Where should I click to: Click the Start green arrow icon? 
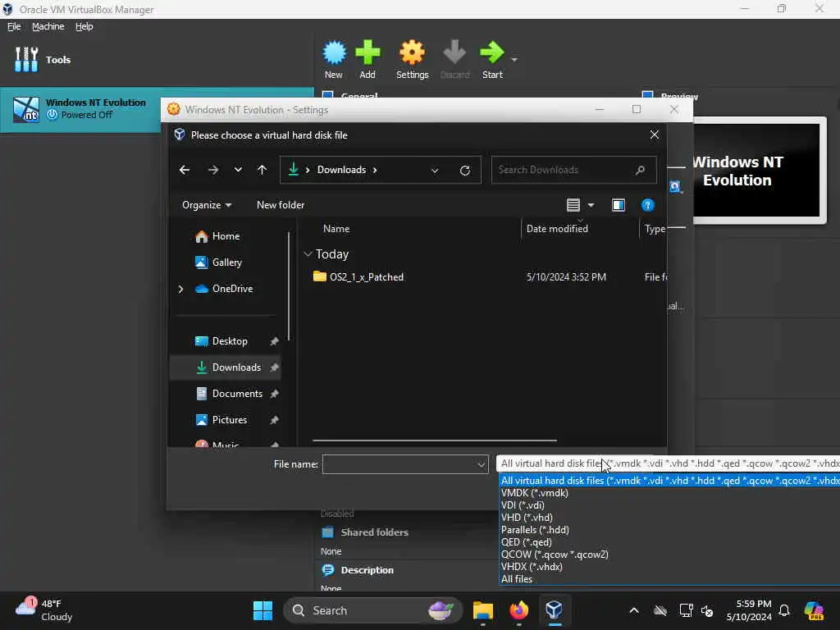point(492,52)
